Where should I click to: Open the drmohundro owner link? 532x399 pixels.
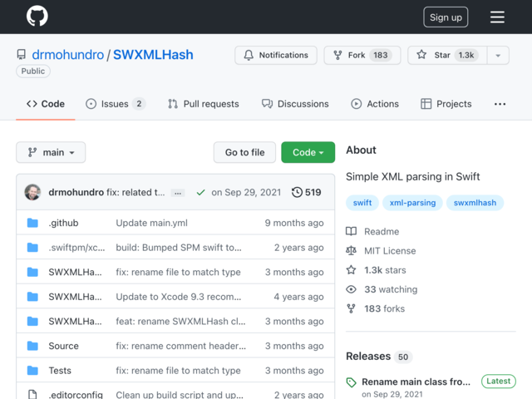pyautogui.click(x=68, y=55)
